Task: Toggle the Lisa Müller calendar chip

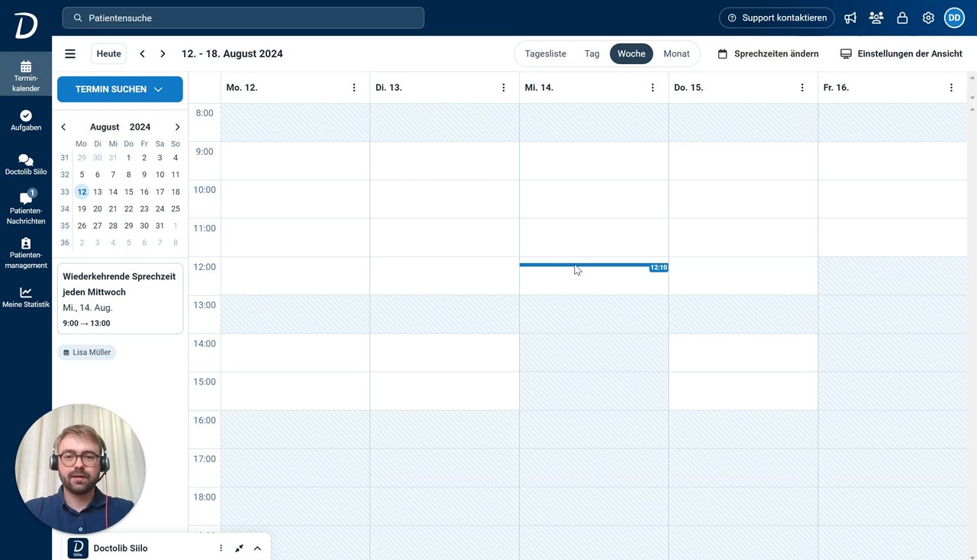Action: 86,352
